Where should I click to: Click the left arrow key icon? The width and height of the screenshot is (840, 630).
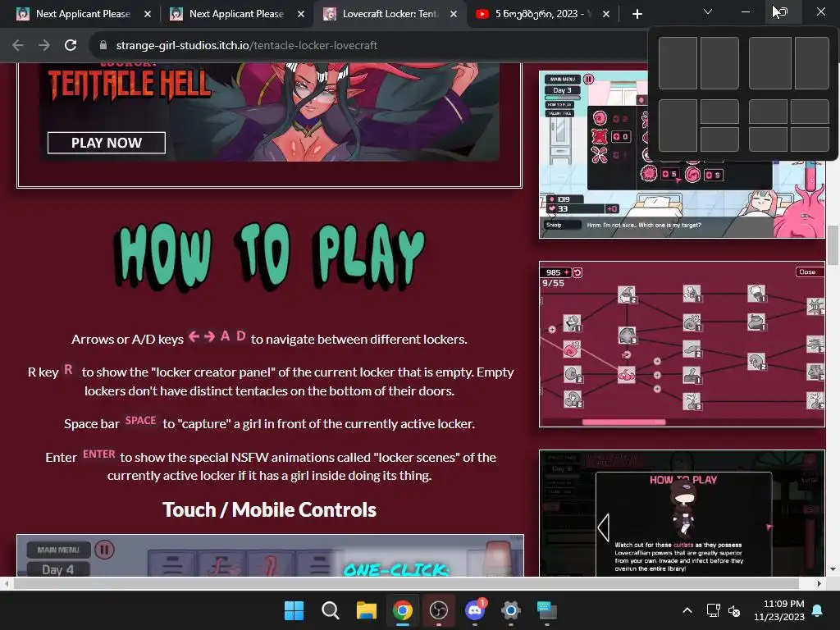(x=194, y=336)
